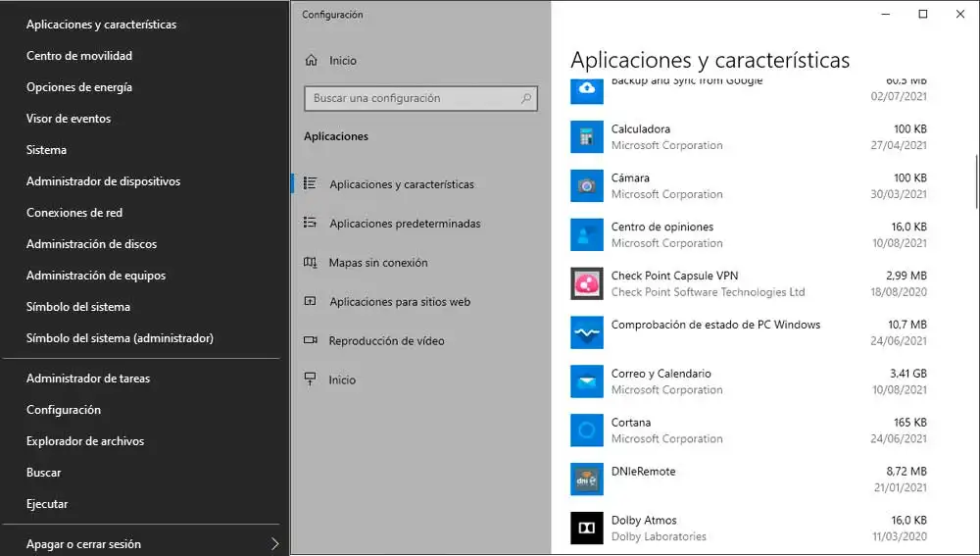Click the Cámara app icon
Screen dimensions: 980x556
pos(586,185)
